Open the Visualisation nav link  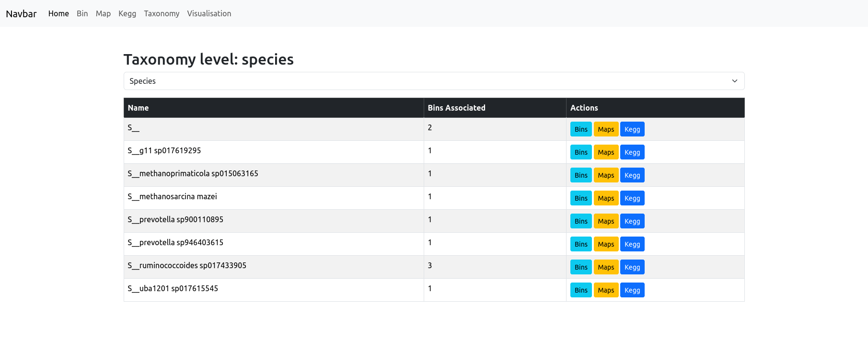coord(209,13)
